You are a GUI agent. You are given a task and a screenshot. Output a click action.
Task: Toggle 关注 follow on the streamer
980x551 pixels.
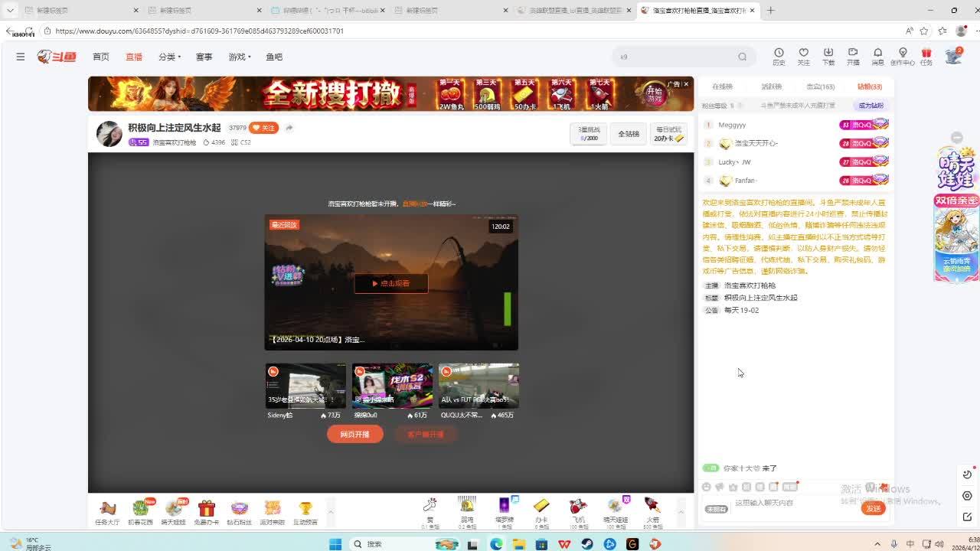pyautogui.click(x=263, y=128)
